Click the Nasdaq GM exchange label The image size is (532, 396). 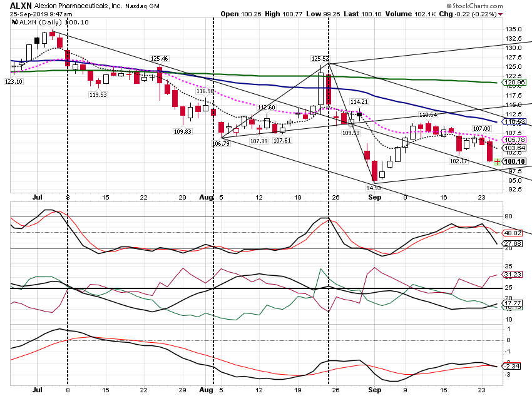click(142, 6)
